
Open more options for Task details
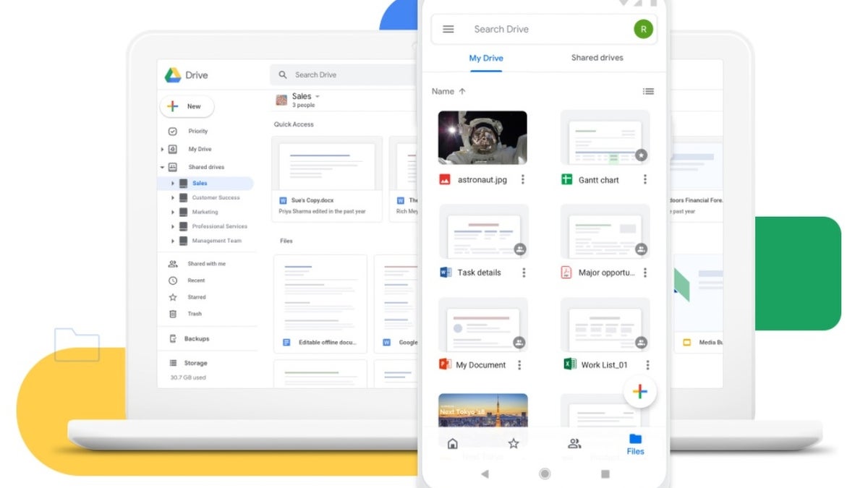[x=524, y=273]
